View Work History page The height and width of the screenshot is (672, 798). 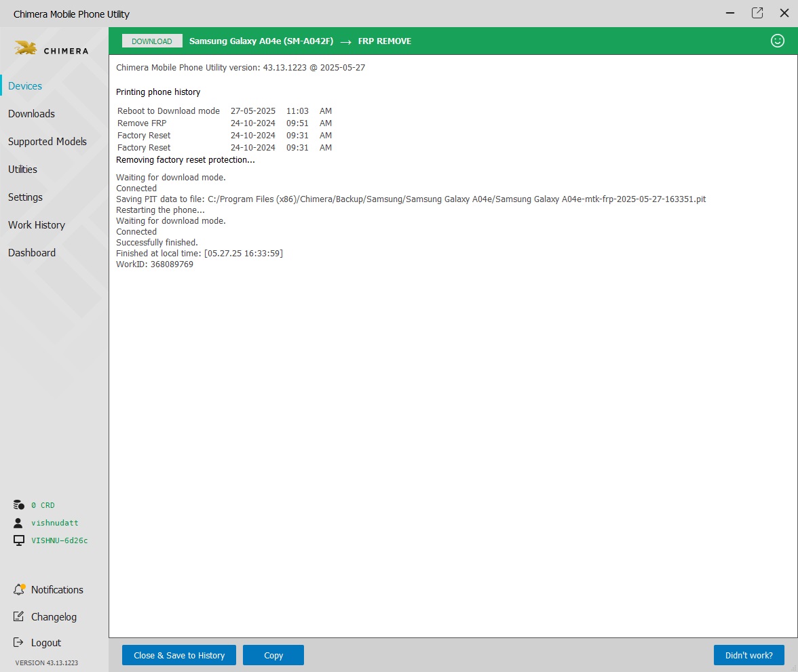(37, 225)
